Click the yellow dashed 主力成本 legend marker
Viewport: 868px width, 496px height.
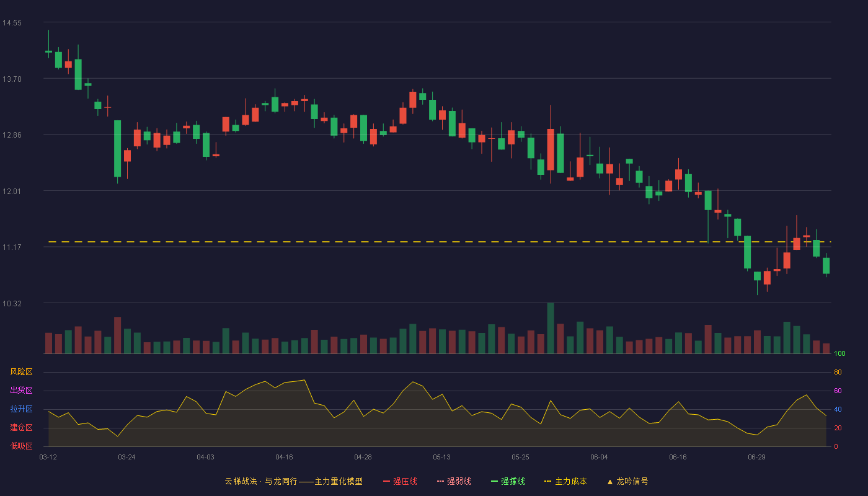pyautogui.click(x=548, y=481)
